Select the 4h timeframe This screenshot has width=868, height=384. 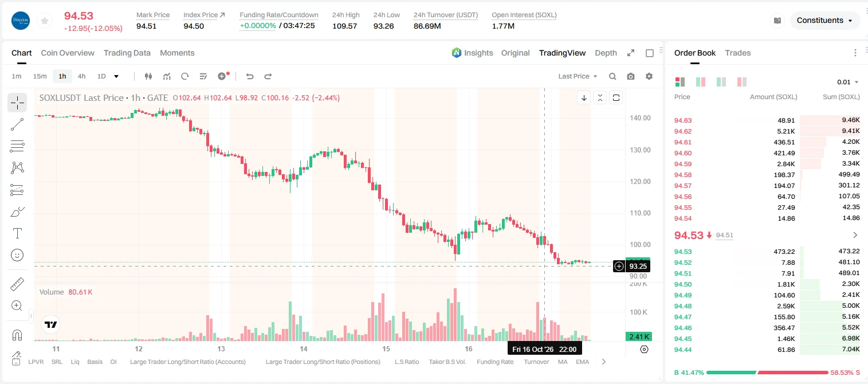click(x=81, y=76)
